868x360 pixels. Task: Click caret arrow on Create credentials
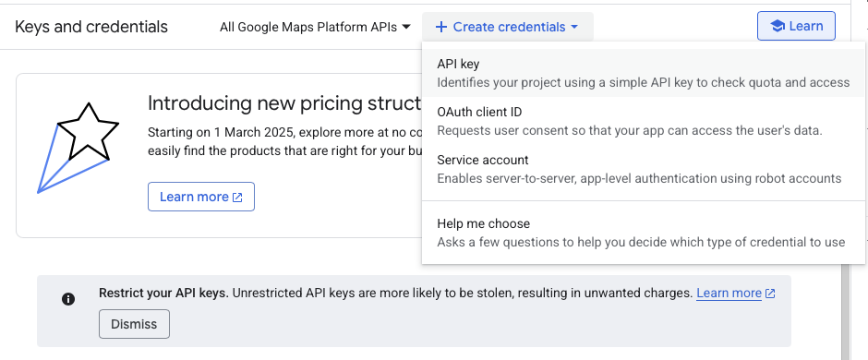coord(574,27)
